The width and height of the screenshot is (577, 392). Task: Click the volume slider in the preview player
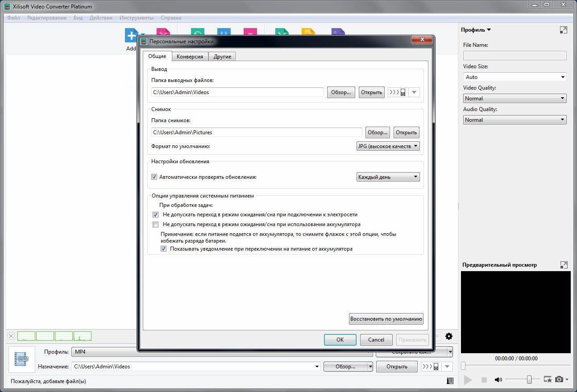(x=523, y=380)
